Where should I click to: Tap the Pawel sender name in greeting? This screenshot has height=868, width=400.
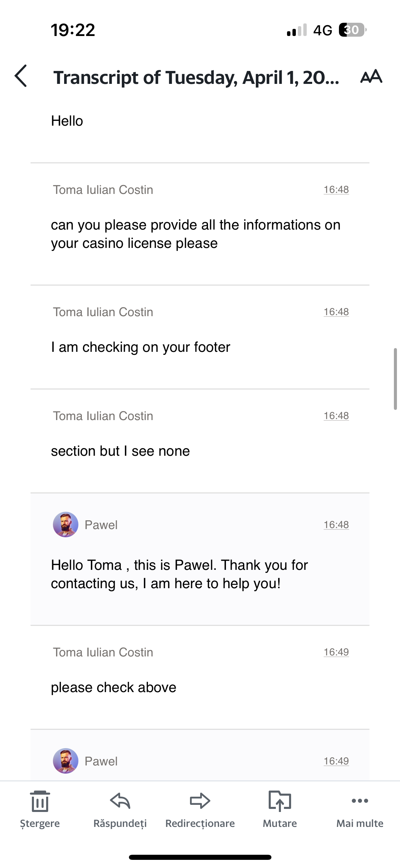click(101, 525)
